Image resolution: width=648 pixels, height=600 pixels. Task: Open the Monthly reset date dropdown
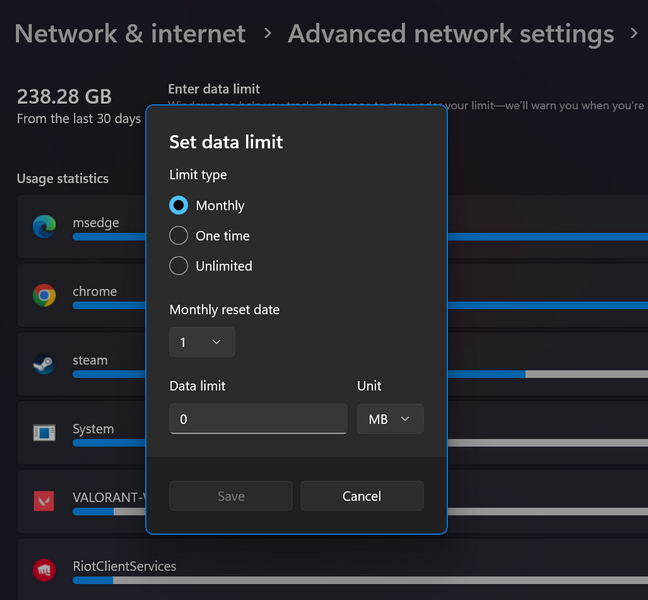[202, 342]
